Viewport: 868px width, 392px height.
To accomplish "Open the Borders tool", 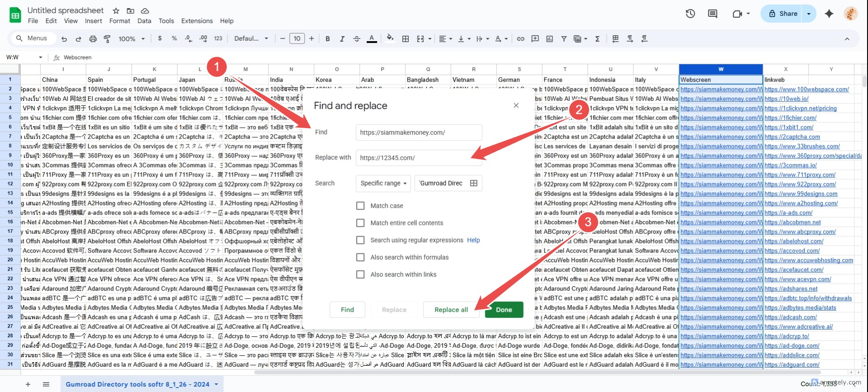I will click(x=406, y=39).
